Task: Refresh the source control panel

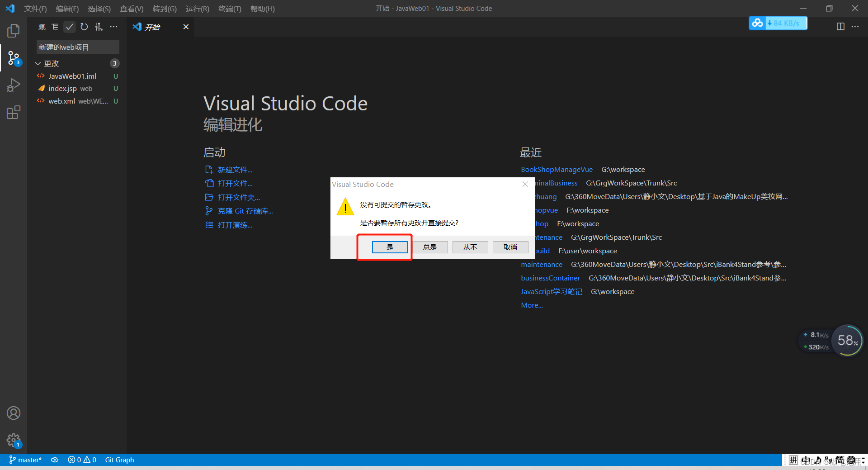Action: tap(84, 27)
